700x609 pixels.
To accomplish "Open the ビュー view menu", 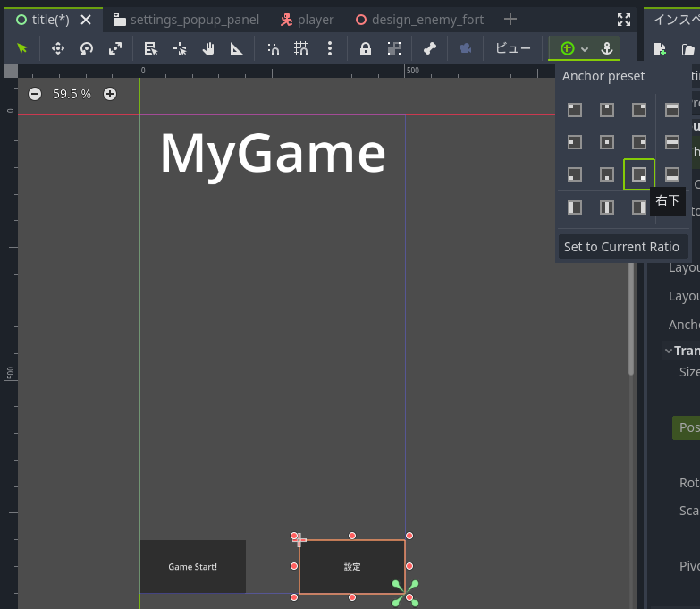I will coord(513,48).
